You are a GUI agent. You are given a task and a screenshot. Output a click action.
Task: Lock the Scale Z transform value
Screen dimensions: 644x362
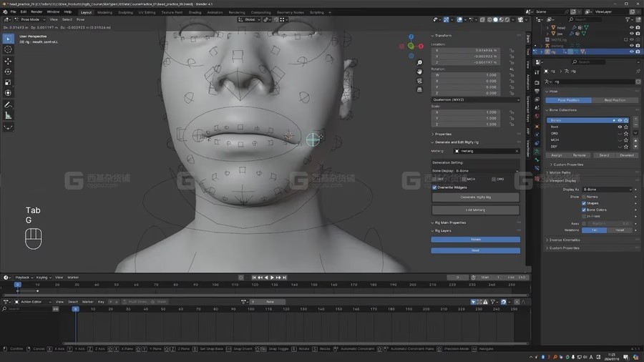click(512, 124)
